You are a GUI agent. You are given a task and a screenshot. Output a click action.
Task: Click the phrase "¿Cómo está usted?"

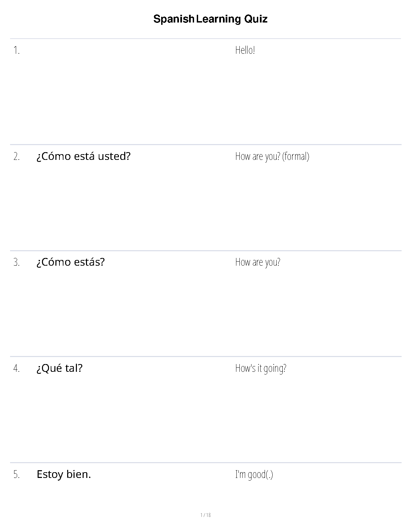pyautogui.click(x=83, y=157)
